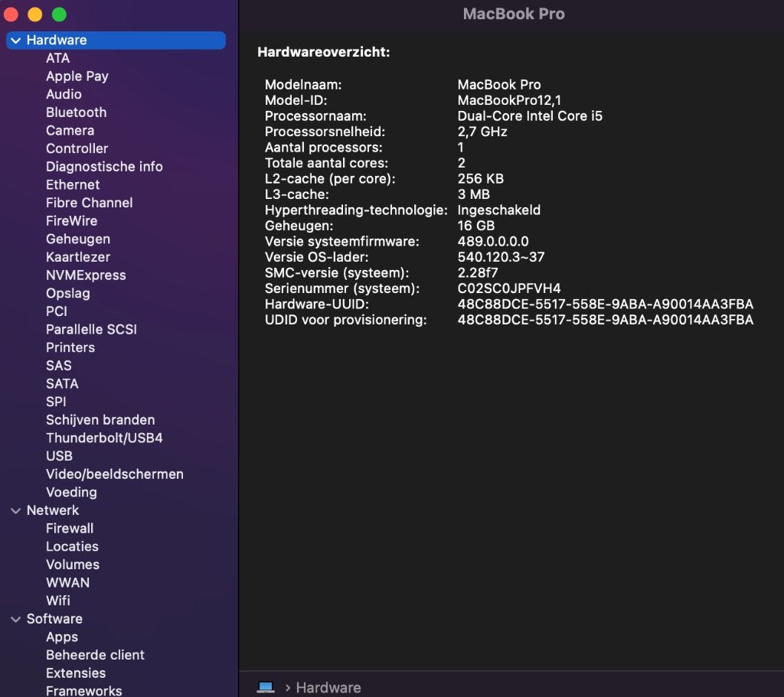
Task: Click SMC version value 2.28f7
Action: click(x=478, y=273)
